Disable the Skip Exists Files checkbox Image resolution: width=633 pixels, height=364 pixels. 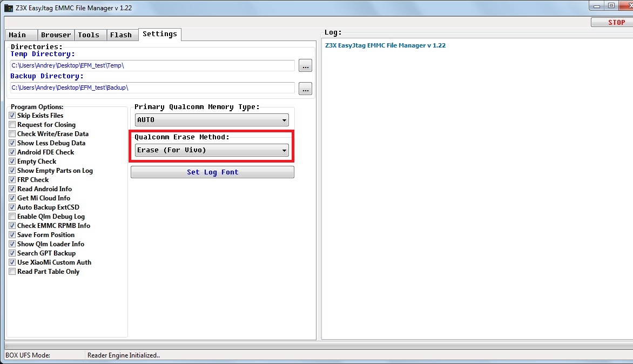pos(12,116)
